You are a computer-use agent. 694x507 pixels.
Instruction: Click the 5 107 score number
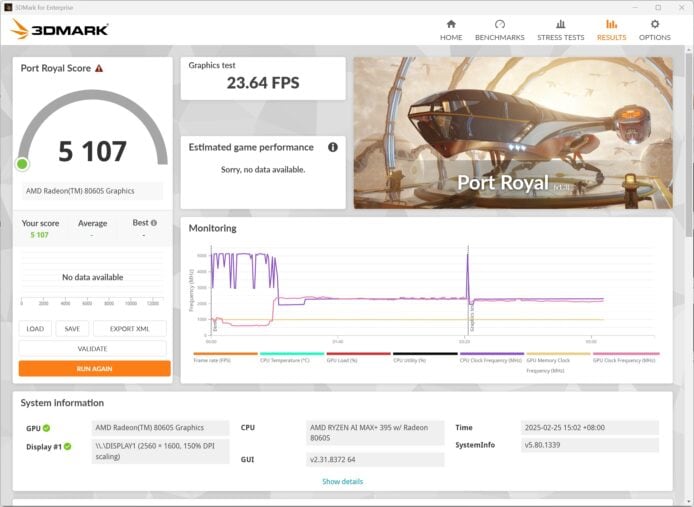point(93,151)
